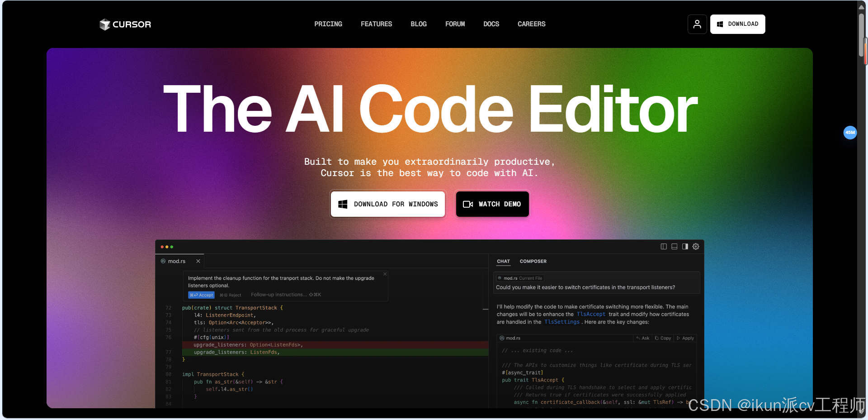Click the Watch Demo button
Screen dimensions: 868x420
click(492, 204)
